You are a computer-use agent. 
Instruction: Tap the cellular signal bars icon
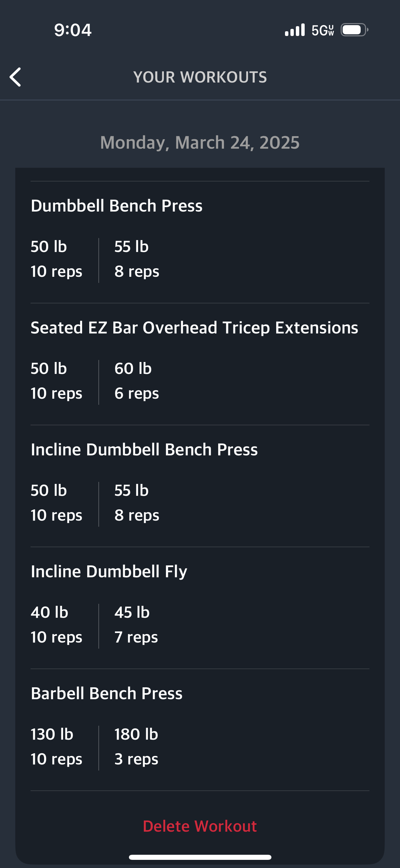[295, 30]
